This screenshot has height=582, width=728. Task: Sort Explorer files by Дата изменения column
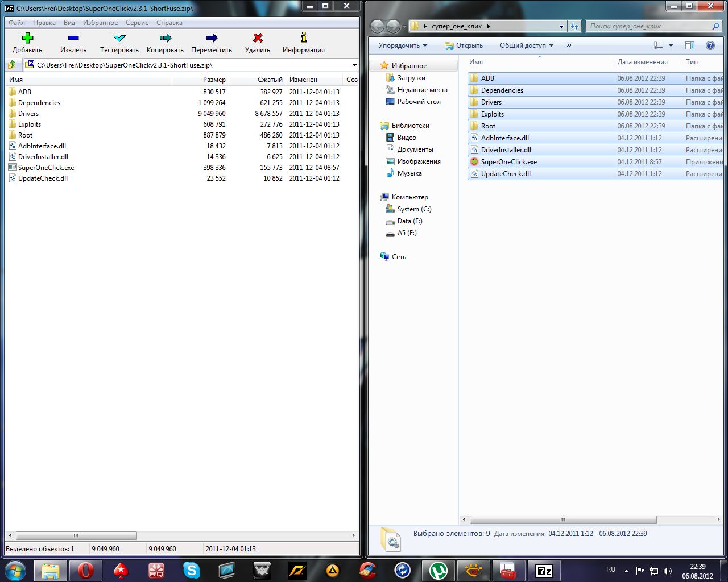point(648,62)
